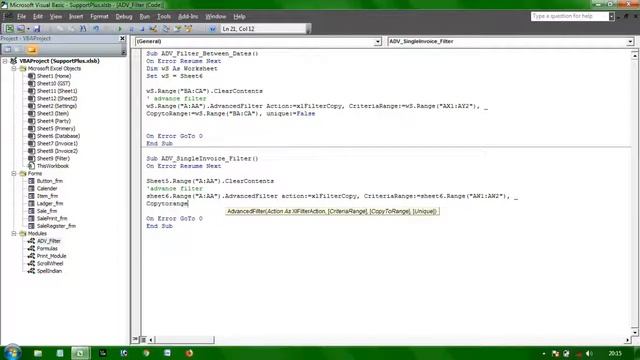Viewport: 640px width, 360px height.
Task: Open Project Explorer from toolbar icon
Action: [166, 29]
